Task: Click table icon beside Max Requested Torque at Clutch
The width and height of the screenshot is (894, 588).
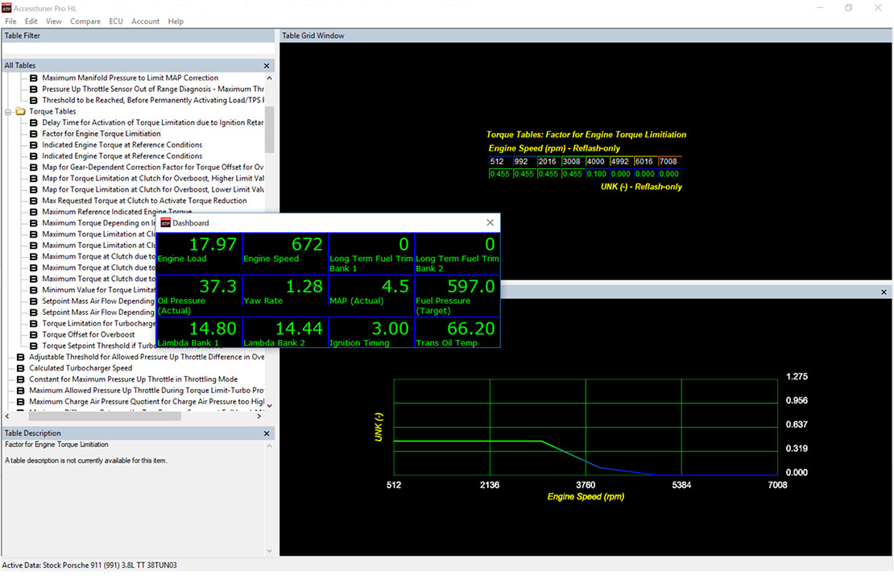Action: (x=34, y=201)
